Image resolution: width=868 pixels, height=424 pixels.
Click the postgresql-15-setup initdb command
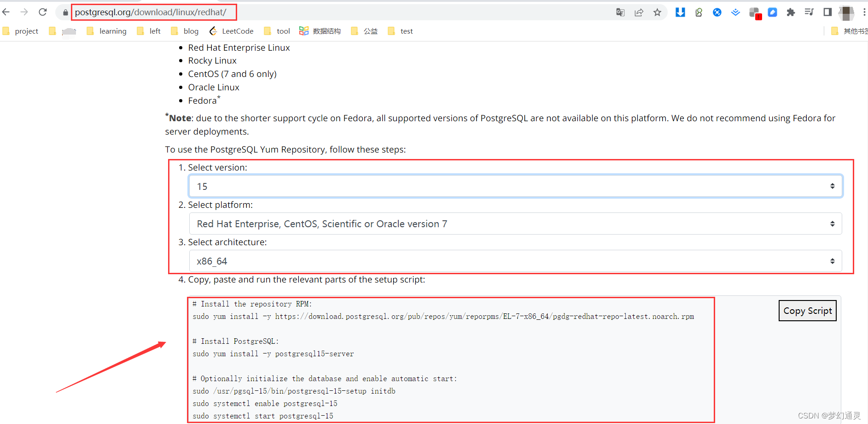coord(294,391)
